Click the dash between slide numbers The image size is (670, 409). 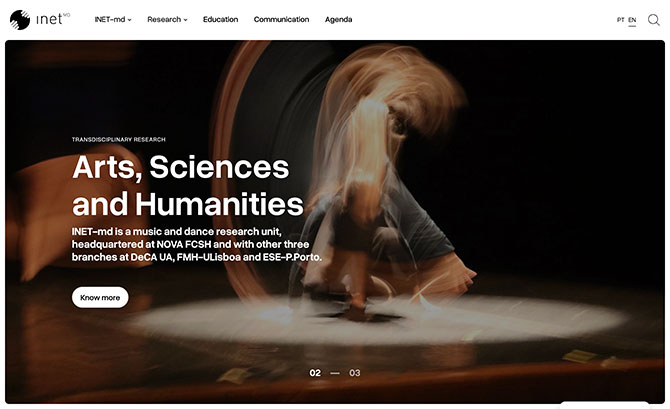[x=335, y=373]
